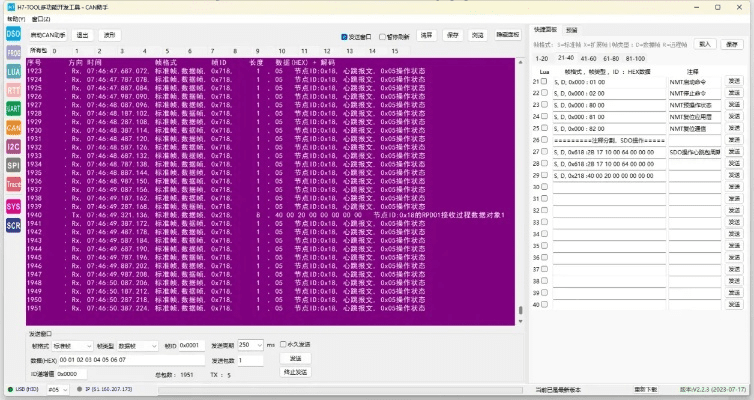754x400 pixels.
Task: Select the 快捷面板 tab
Action: tap(545, 30)
